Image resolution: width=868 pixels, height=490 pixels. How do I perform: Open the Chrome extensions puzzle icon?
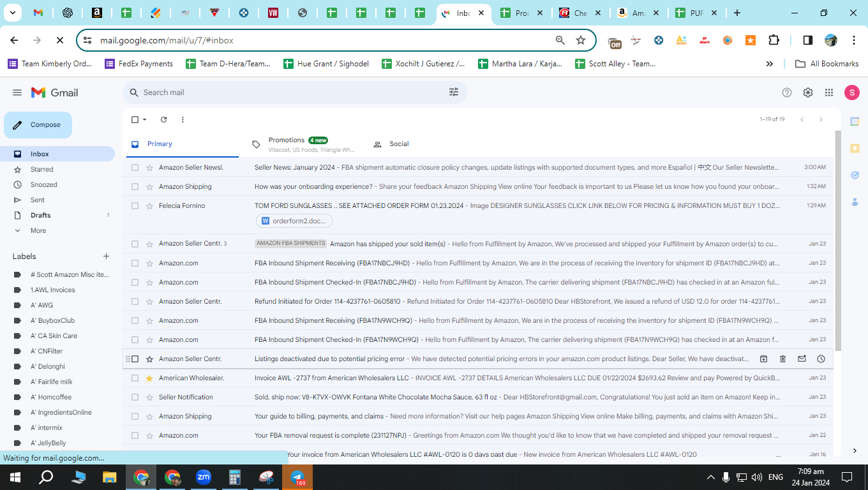pos(774,40)
